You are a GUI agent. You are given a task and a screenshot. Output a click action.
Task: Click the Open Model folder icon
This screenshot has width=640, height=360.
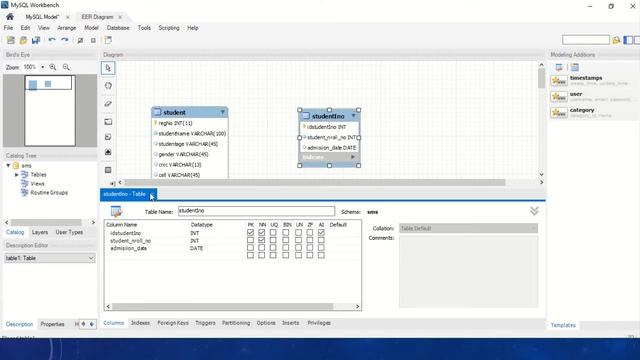23,40
